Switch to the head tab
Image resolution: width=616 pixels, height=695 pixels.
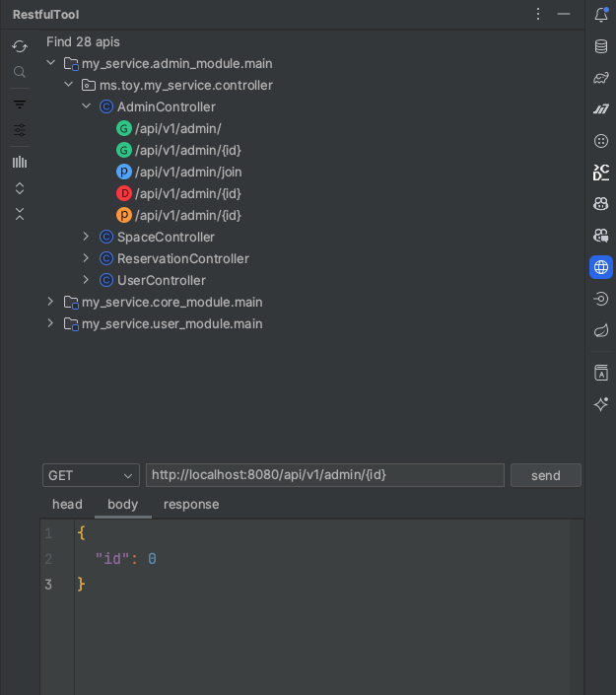click(67, 504)
